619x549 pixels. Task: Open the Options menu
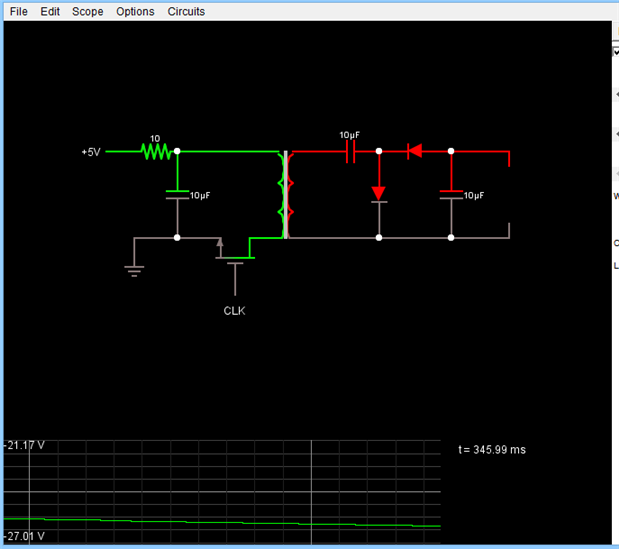[135, 11]
